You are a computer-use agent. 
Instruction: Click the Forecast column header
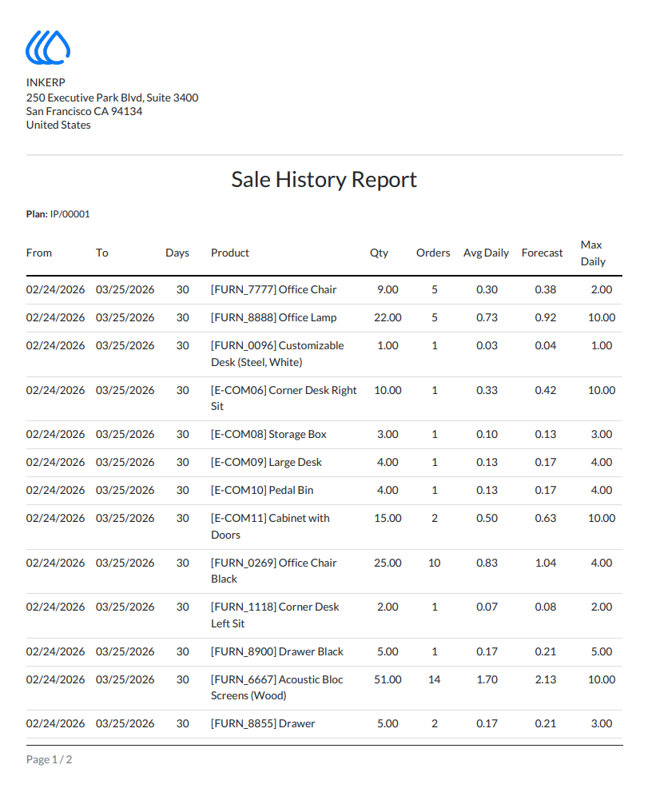click(x=542, y=253)
